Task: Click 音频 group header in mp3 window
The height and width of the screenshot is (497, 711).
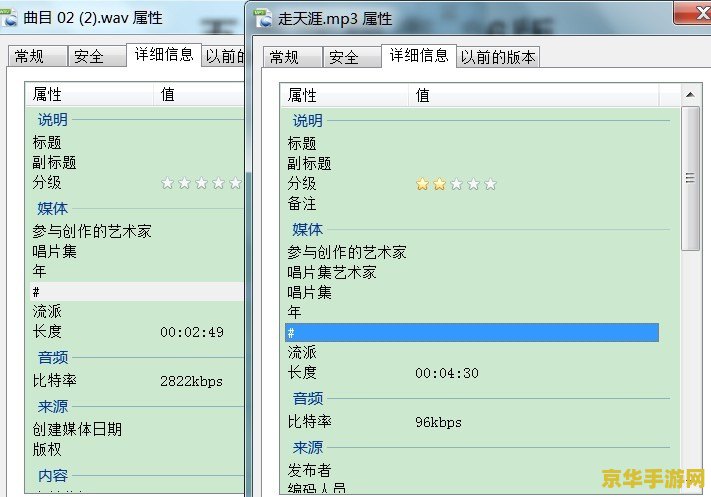Action: point(307,399)
